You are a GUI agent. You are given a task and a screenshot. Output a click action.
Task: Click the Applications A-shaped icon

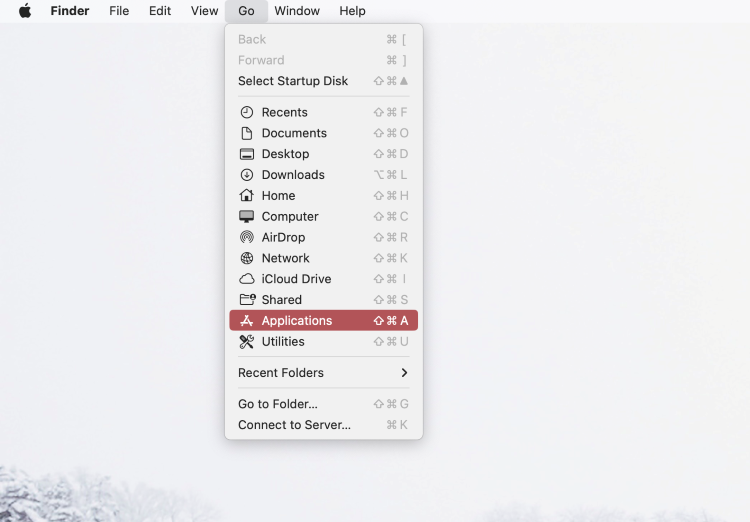tap(247, 321)
